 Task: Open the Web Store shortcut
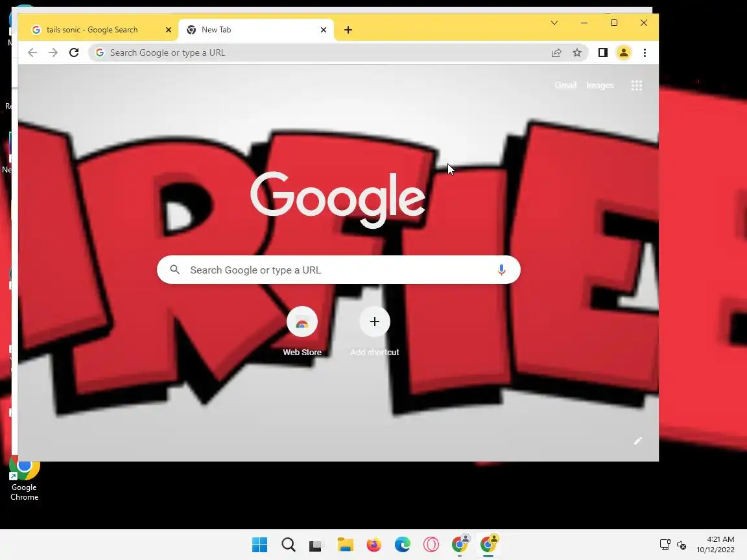[x=302, y=331]
